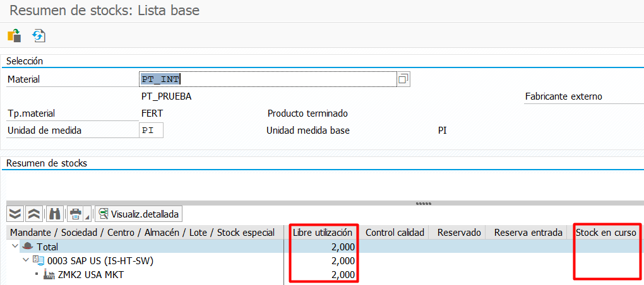Collapse the 0003 SAP US node

click(x=25, y=260)
